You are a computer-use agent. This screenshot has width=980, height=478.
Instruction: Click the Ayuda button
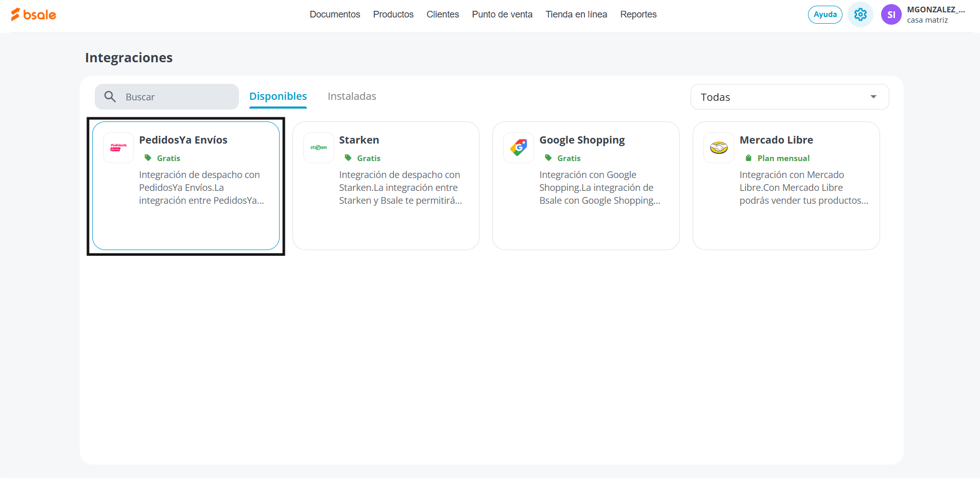[x=825, y=14]
